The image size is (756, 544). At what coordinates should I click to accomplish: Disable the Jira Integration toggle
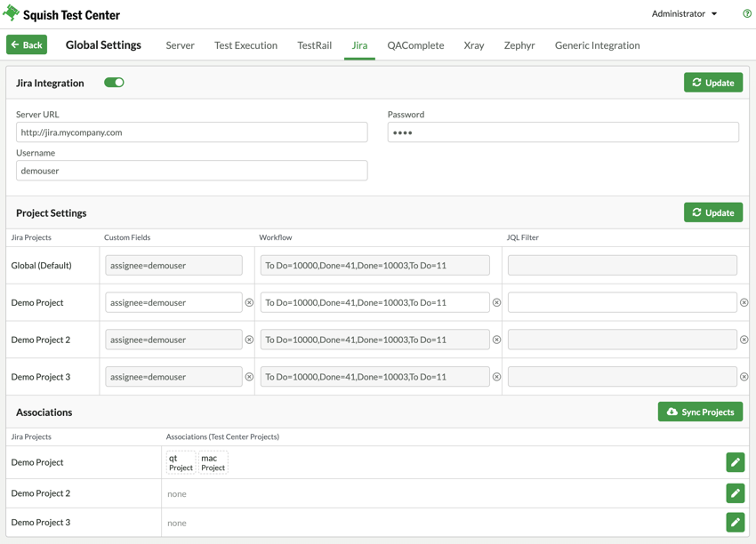(x=114, y=82)
